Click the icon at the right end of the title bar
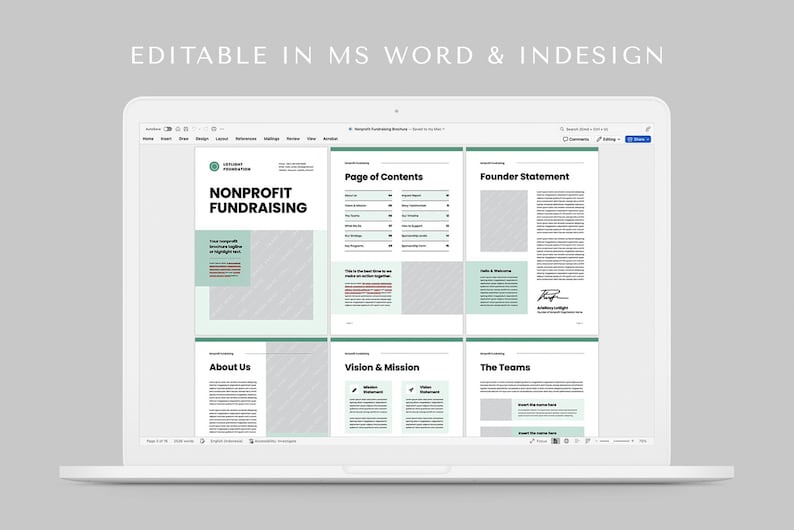This screenshot has height=530, width=794. [648, 129]
